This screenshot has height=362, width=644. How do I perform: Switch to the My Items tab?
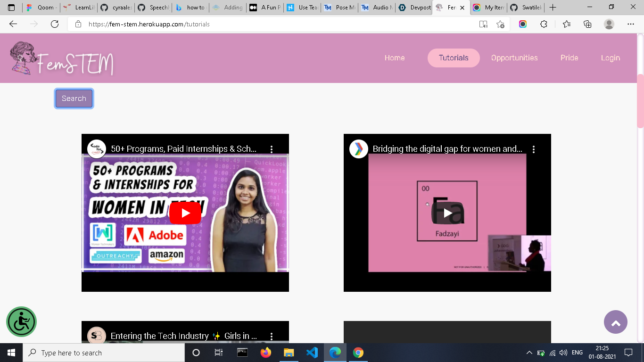point(489,8)
